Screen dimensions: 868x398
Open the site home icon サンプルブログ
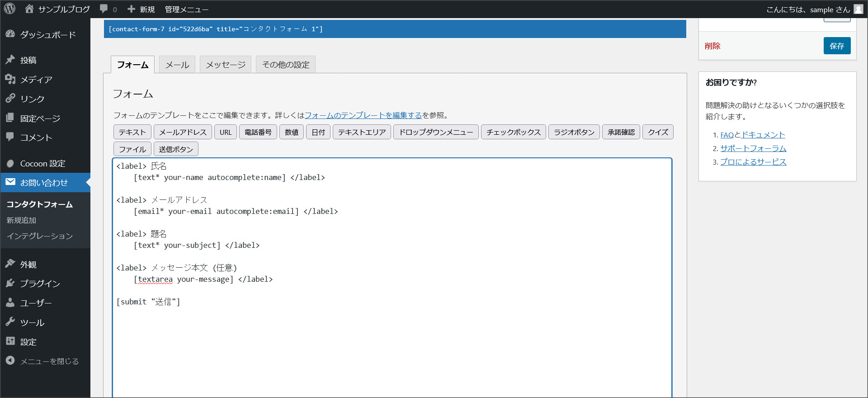(x=30, y=9)
